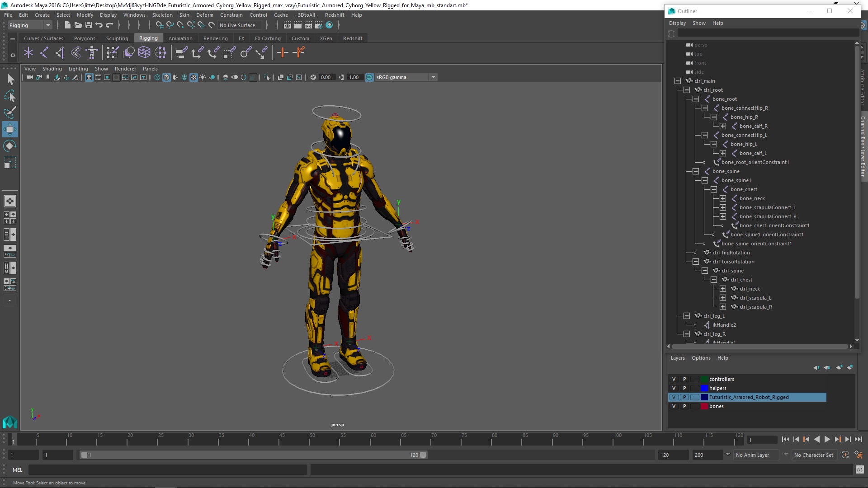Select the Rotate tool in toolbox

pos(10,146)
